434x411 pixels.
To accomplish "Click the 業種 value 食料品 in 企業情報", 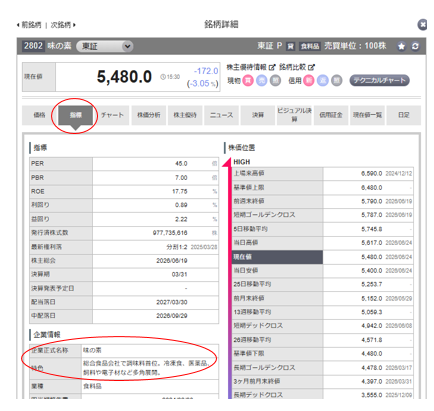I will [92, 386].
